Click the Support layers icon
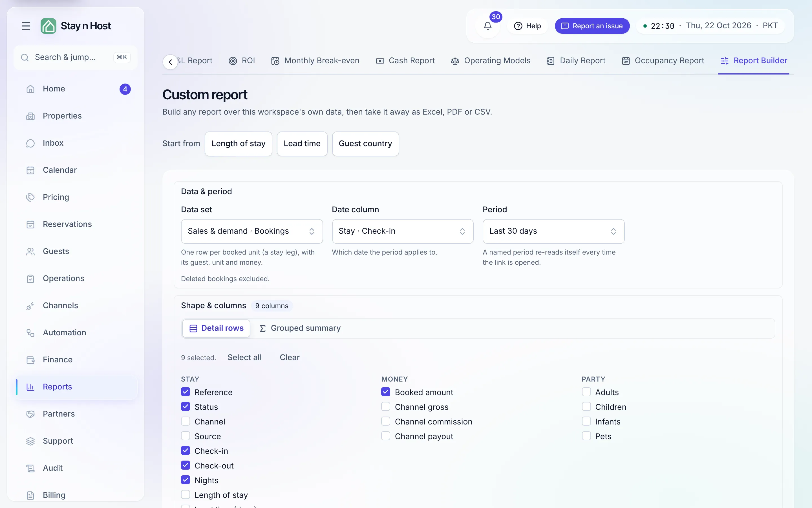 [x=30, y=441]
